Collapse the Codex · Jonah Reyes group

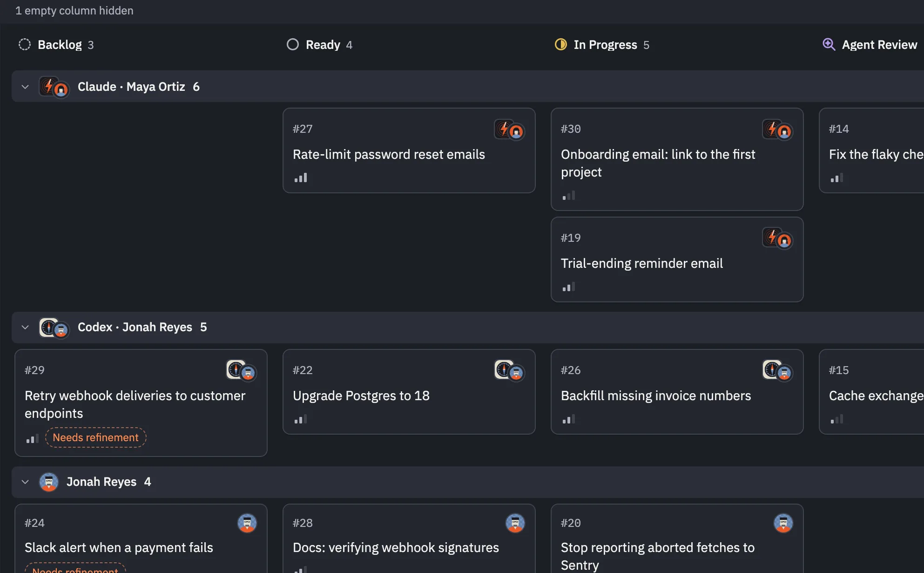pos(25,327)
